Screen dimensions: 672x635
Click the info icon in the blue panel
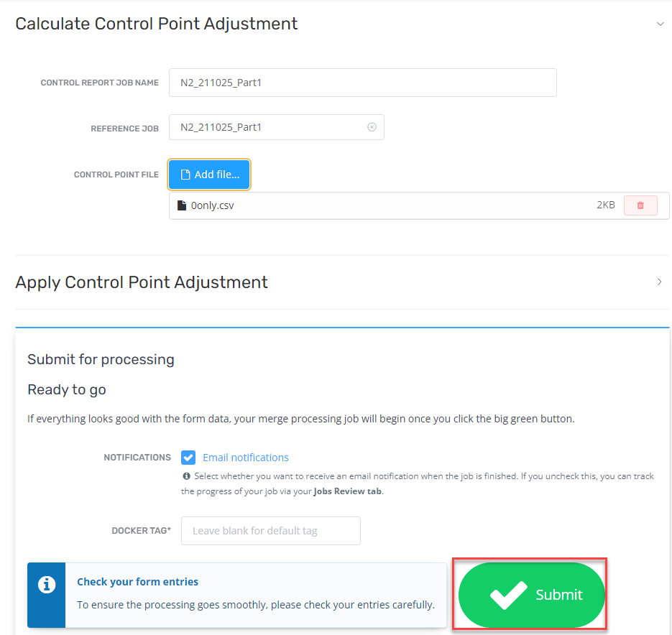(x=46, y=585)
